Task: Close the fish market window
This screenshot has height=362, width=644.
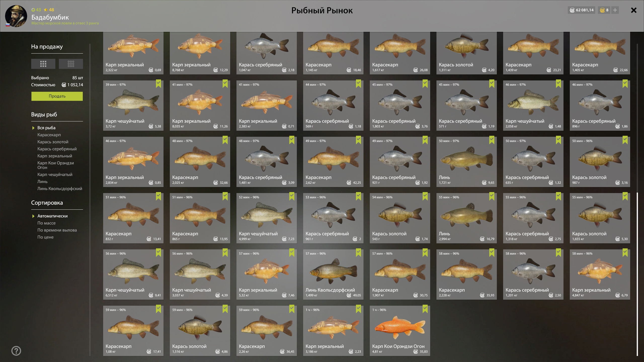Action: coord(634,10)
